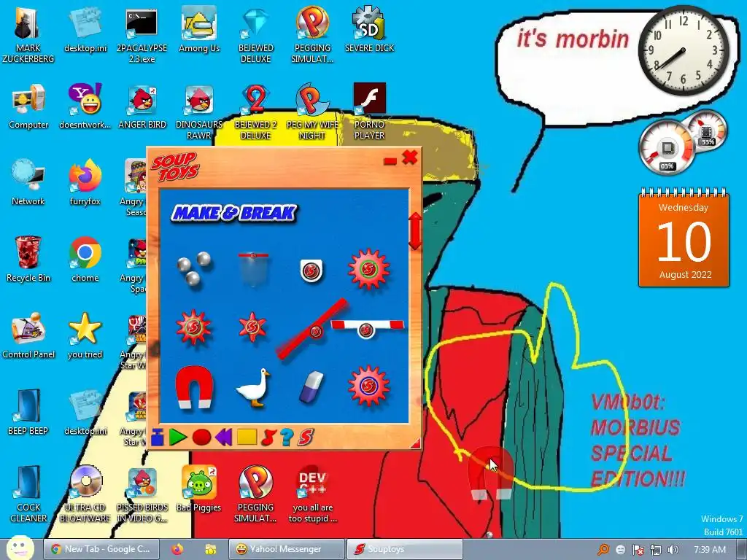
Task: Select the Among Us desktop icon
Action: click(199, 29)
